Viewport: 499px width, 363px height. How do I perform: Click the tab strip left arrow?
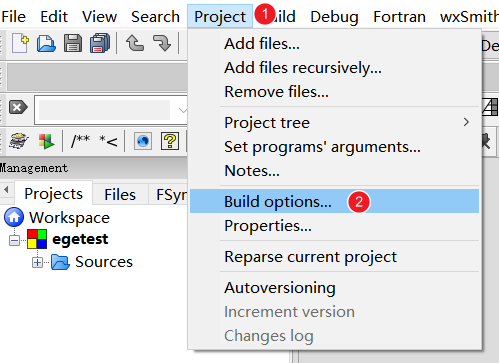point(6,190)
